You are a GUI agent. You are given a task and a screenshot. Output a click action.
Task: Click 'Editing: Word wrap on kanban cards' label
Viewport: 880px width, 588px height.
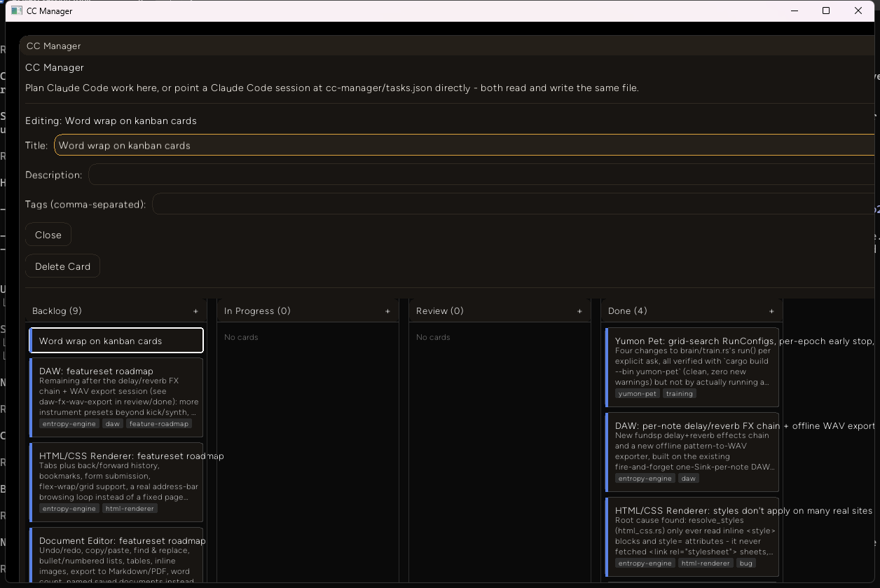[x=111, y=121]
